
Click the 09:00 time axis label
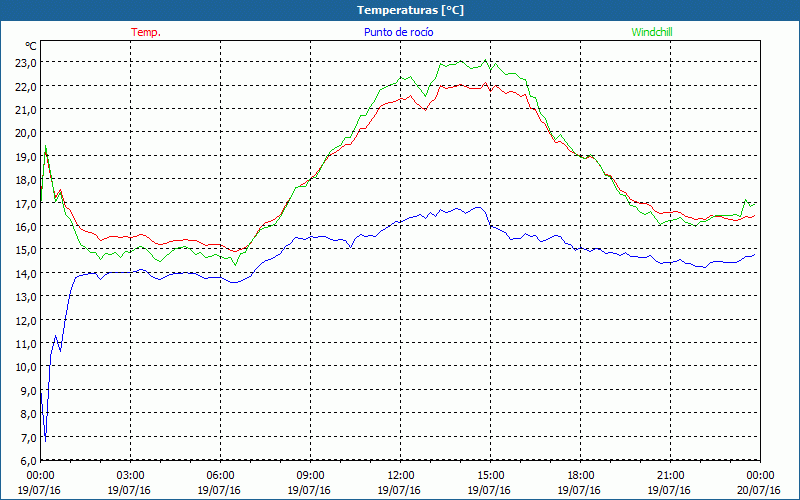click(x=311, y=476)
